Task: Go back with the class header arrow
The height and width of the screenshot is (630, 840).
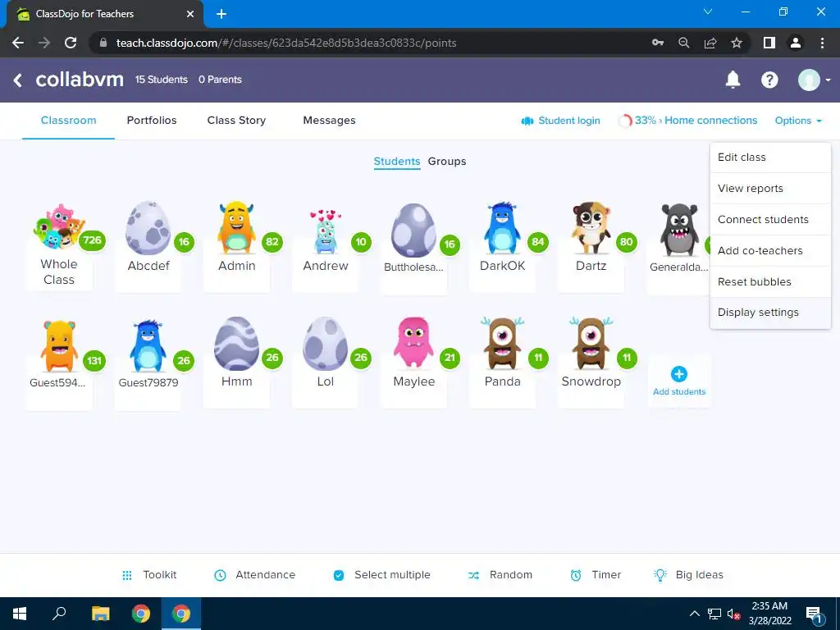Action: [x=18, y=80]
